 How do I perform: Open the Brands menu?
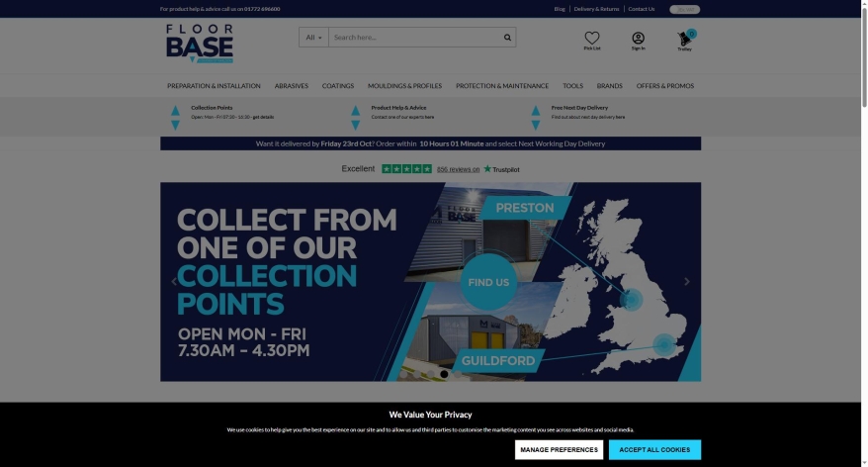tap(610, 86)
